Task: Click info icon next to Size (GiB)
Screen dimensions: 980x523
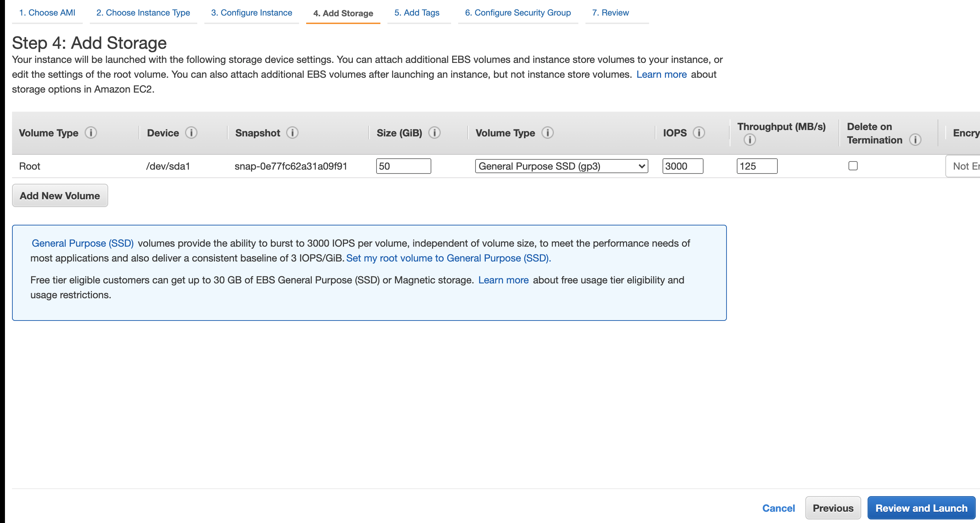Action: (x=434, y=133)
